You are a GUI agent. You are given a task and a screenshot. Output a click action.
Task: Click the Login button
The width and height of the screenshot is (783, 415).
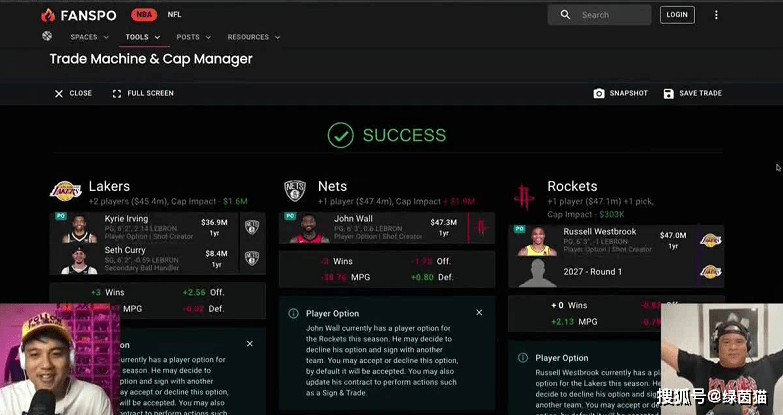[677, 15]
